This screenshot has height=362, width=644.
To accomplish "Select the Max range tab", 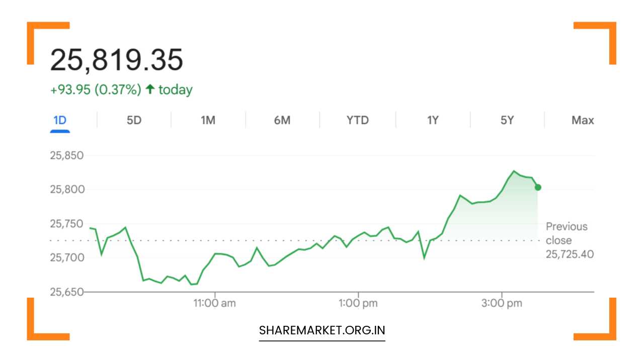I will [x=583, y=121].
